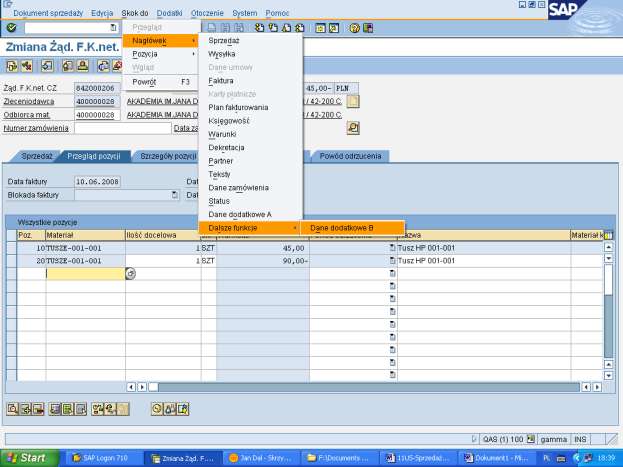Screen dimensions: 623x467
Task: Click the Create new session icon
Action: click(x=320, y=28)
